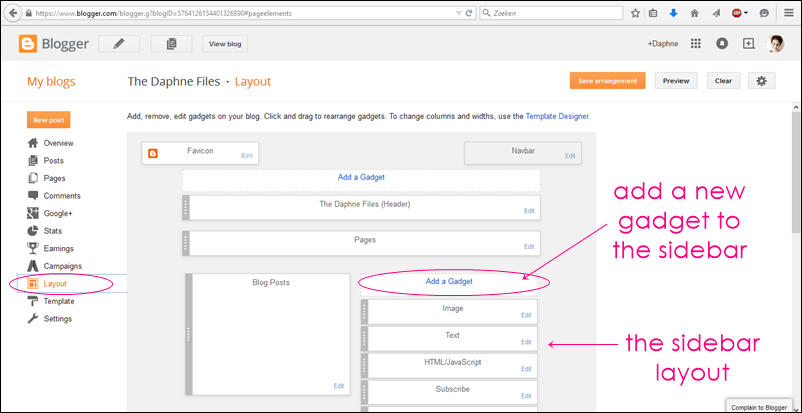Open Overview in the sidebar

coord(58,143)
